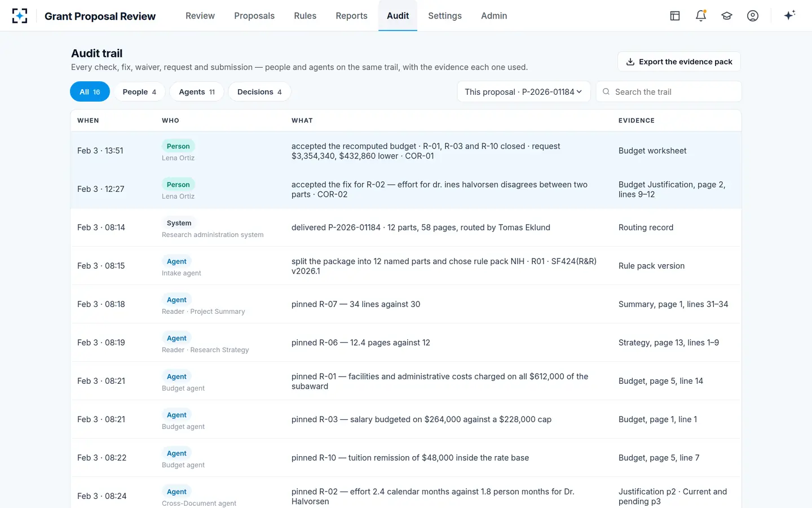The height and width of the screenshot is (508, 812).
Task: Click the graduation cap learning icon
Action: pyautogui.click(x=727, y=16)
